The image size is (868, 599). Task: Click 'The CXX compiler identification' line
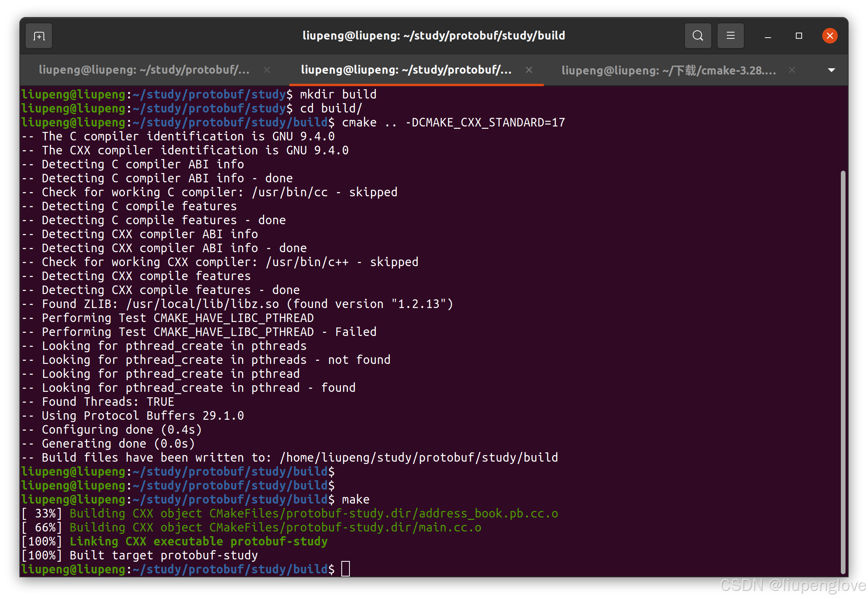(x=185, y=150)
